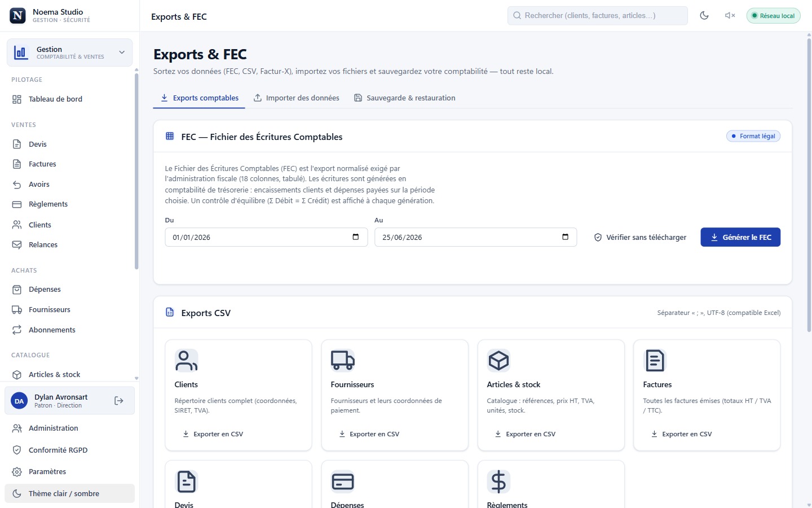Click the Gestion chart icon
Screen dimensions: 812x508
21,52
